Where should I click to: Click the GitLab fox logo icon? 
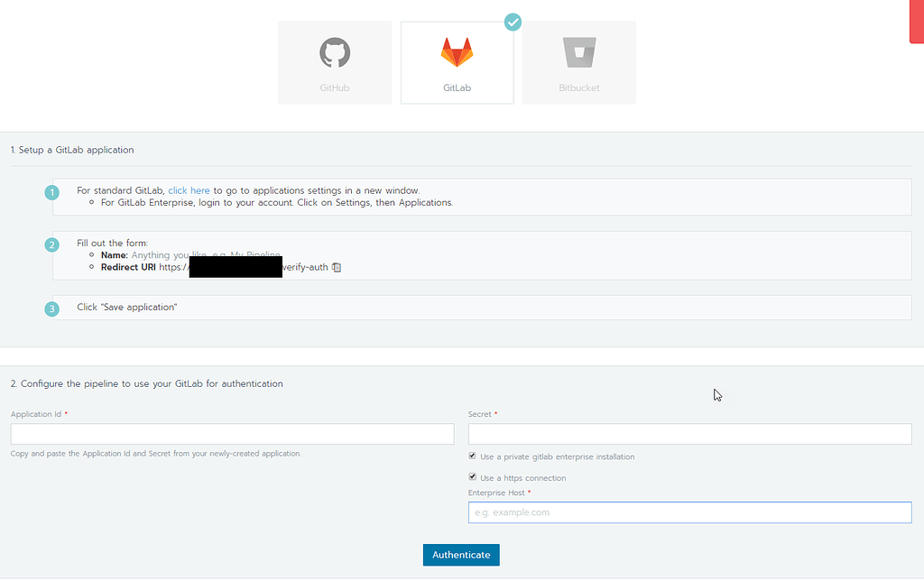(457, 50)
